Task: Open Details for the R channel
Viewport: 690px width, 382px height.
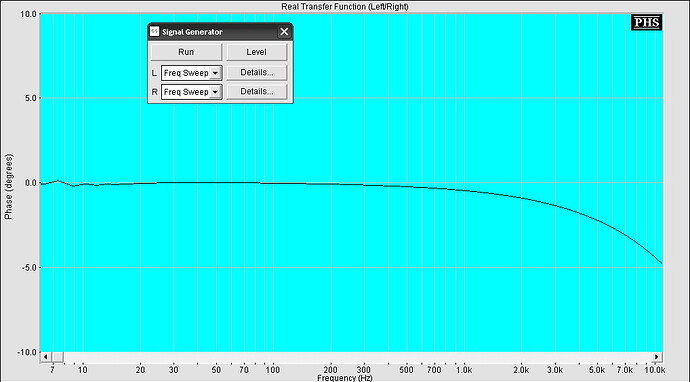Action: [x=257, y=92]
